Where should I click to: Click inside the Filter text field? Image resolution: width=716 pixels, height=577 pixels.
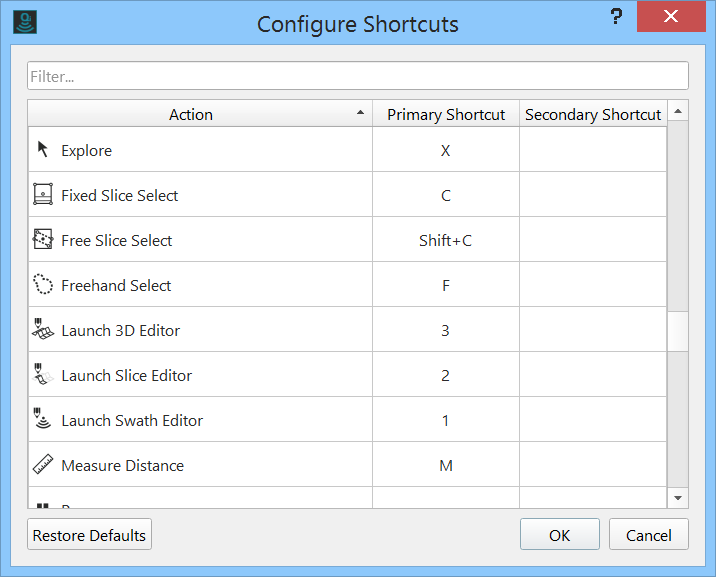pos(357,76)
